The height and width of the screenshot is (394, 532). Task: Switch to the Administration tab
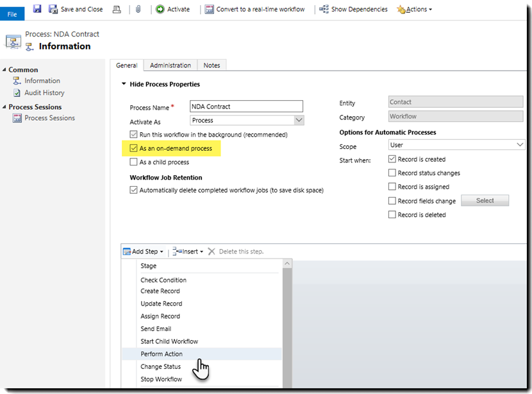pos(170,65)
